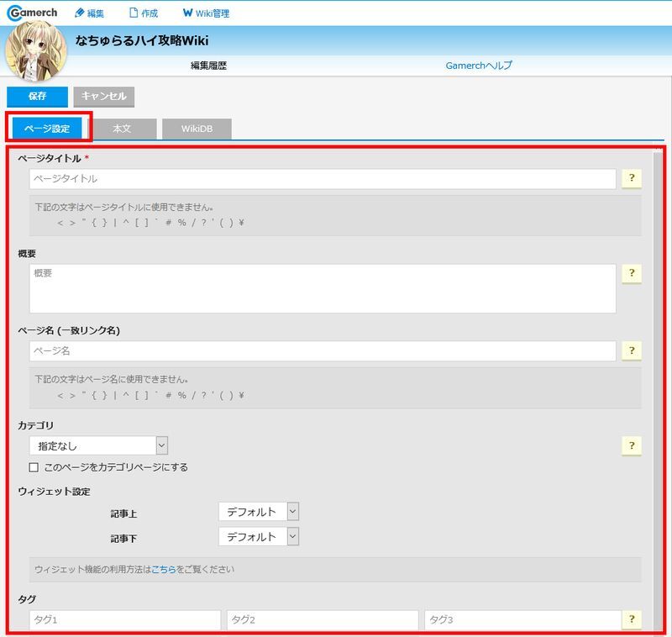Image resolution: width=672 pixels, height=637 pixels.
Task: Open the こちら widget help link
Action: pyautogui.click(x=164, y=569)
